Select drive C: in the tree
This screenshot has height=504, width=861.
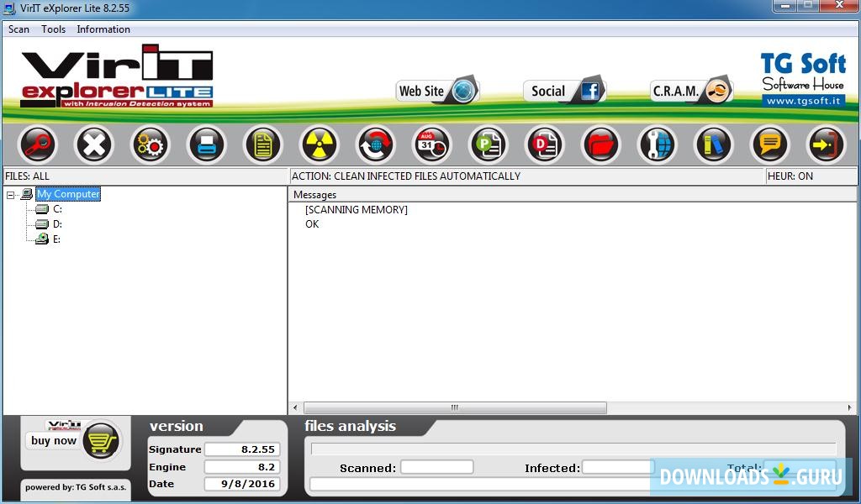pyautogui.click(x=57, y=209)
